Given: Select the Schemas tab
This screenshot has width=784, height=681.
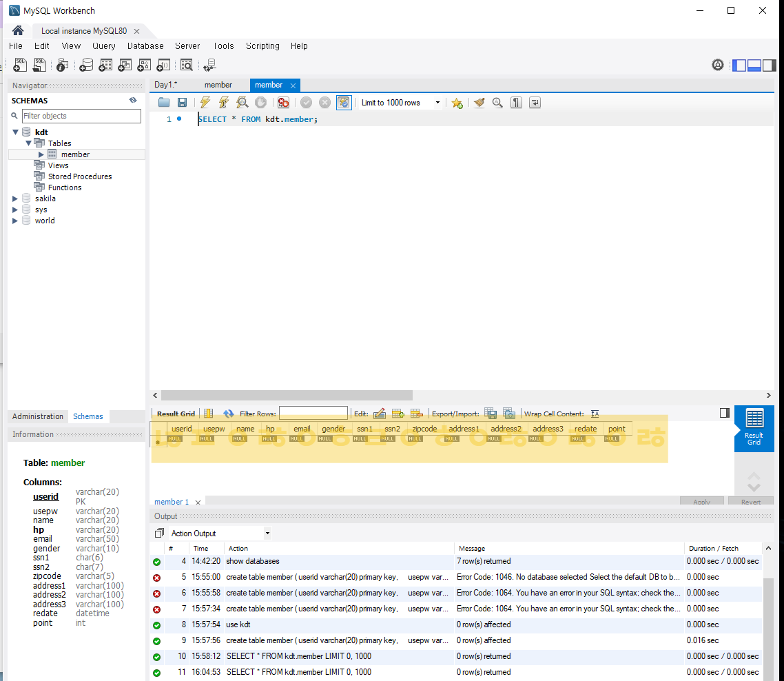Looking at the screenshot, I should (x=88, y=416).
